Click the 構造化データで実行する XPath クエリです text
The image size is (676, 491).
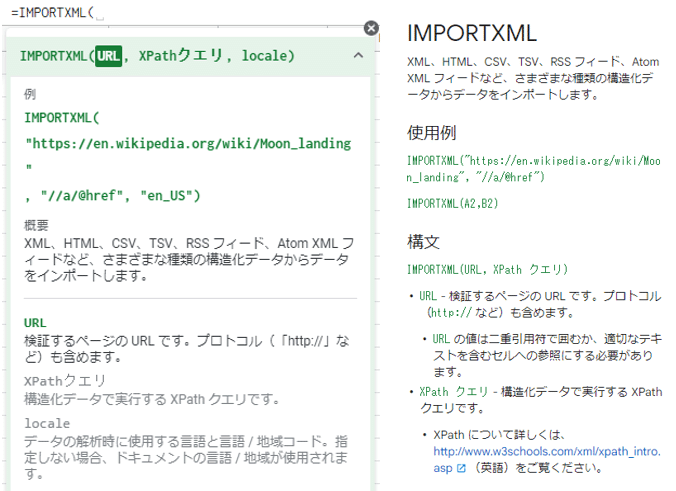152,399
